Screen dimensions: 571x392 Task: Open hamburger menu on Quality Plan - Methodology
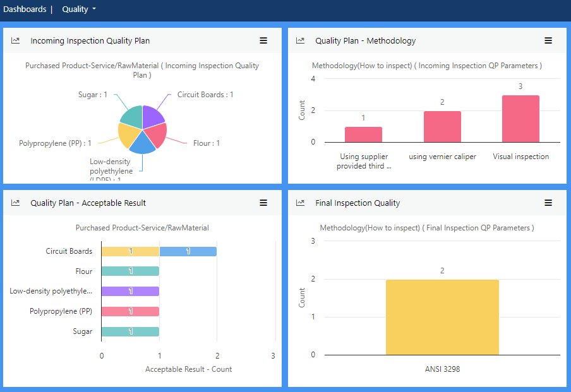pyautogui.click(x=548, y=40)
